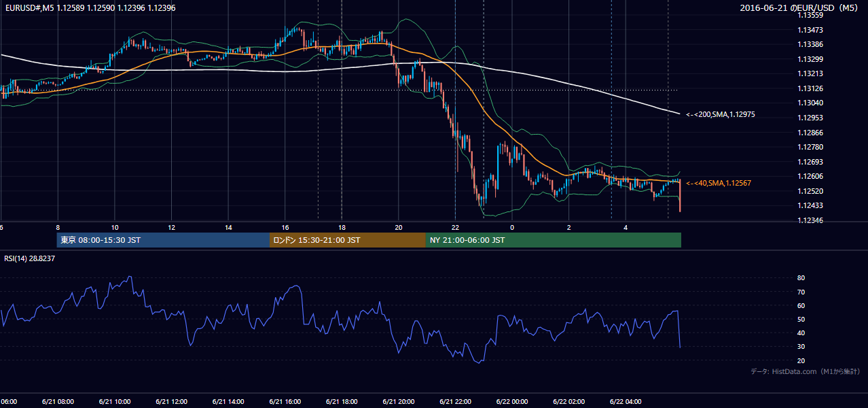The image size is (868, 408).
Task: Click price axis value 1.12780
Action: coord(810,147)
